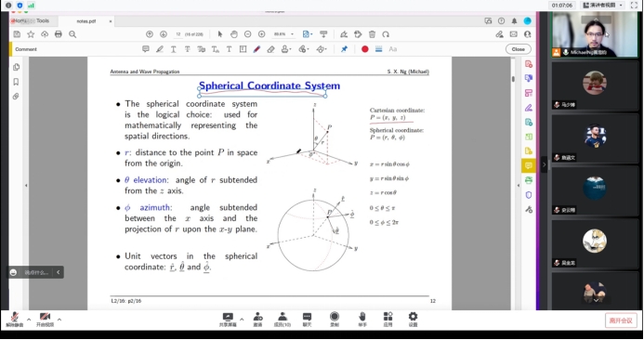Open the Tools tab
Viewport: 644px width, 340px height.
coord(43,20)
